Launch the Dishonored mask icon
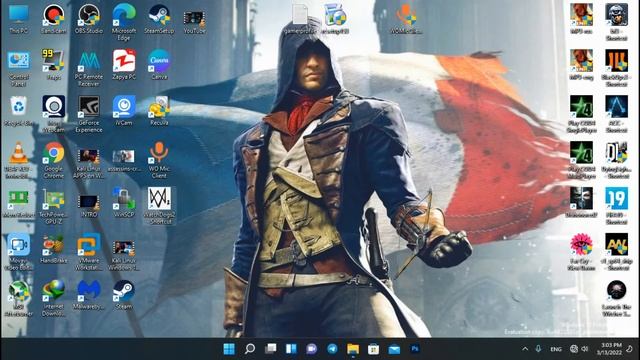The image size is (640, 360). click(x=581, y=203)
